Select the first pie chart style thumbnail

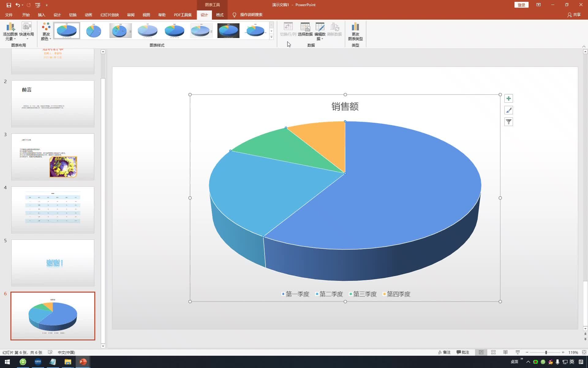[x=67, y=31]
